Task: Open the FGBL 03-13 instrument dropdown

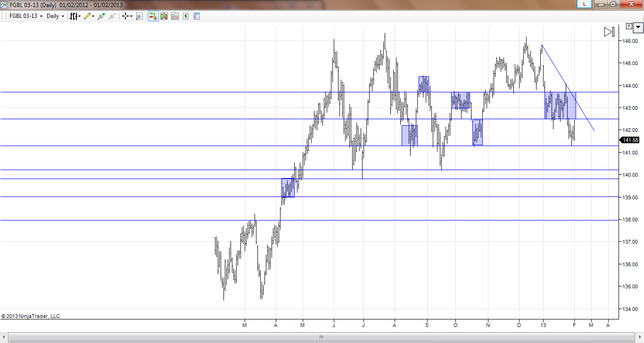Action: (x=26, y=16)
